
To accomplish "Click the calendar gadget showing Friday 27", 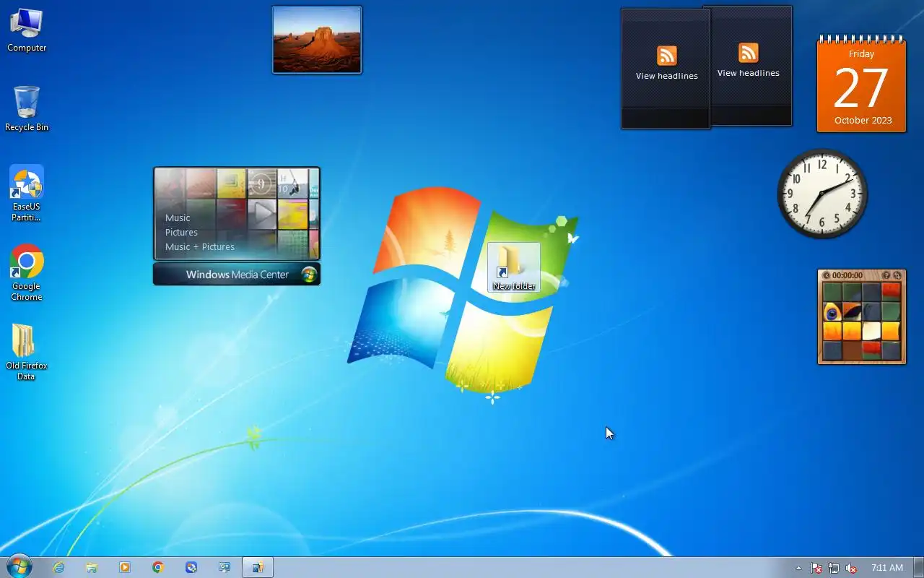I will (x=861, y=85).
